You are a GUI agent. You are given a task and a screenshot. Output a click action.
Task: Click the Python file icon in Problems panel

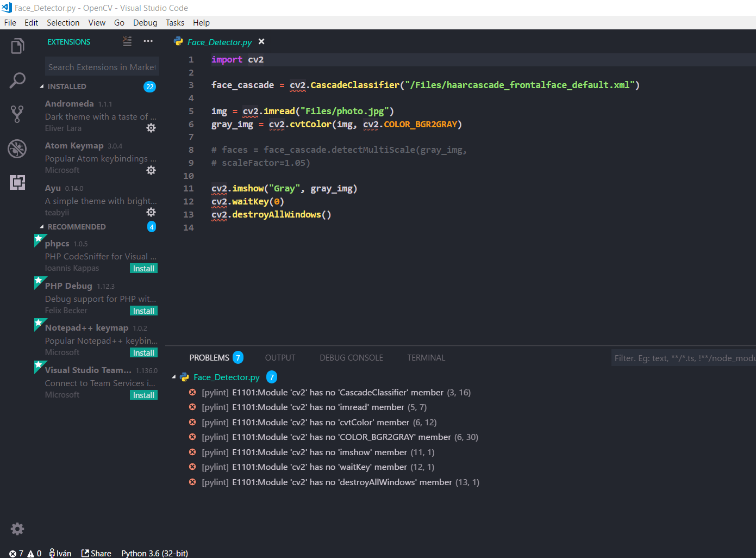click(184, 377)
